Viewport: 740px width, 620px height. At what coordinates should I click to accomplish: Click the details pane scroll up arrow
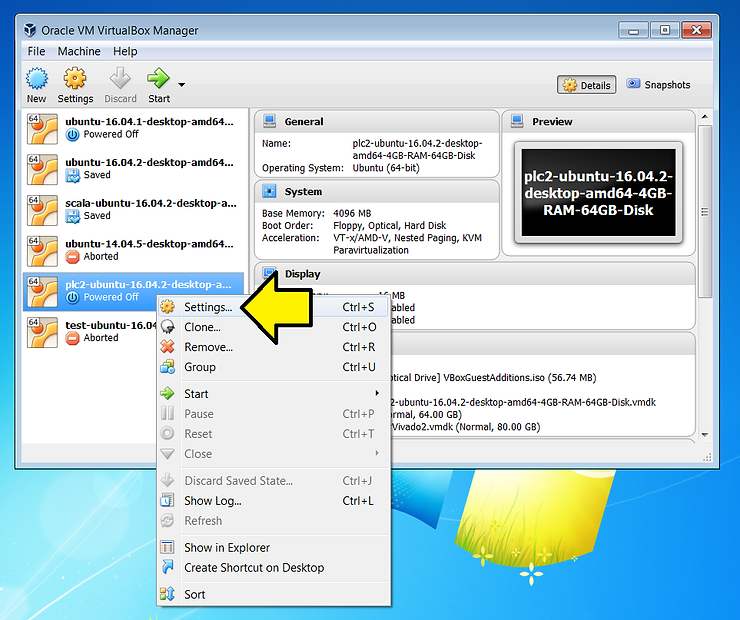click(705, 117)
